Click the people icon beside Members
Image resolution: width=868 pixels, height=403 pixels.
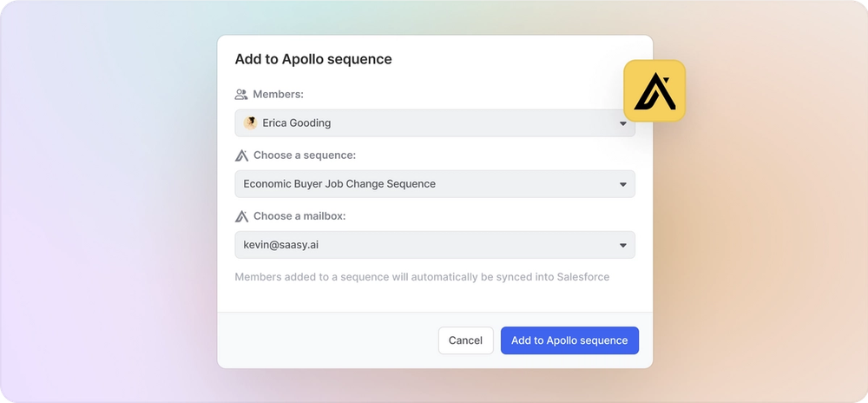pyautogui.click(x=240, y=94)
